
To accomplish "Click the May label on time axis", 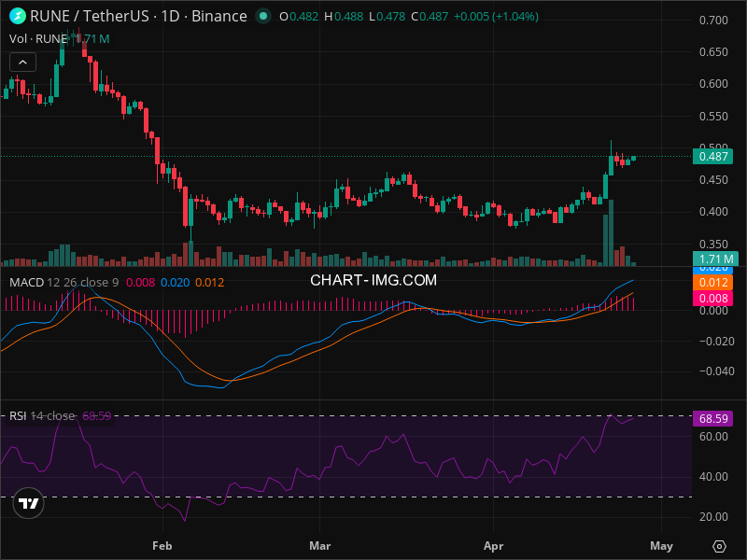I will tap(661, 546).
